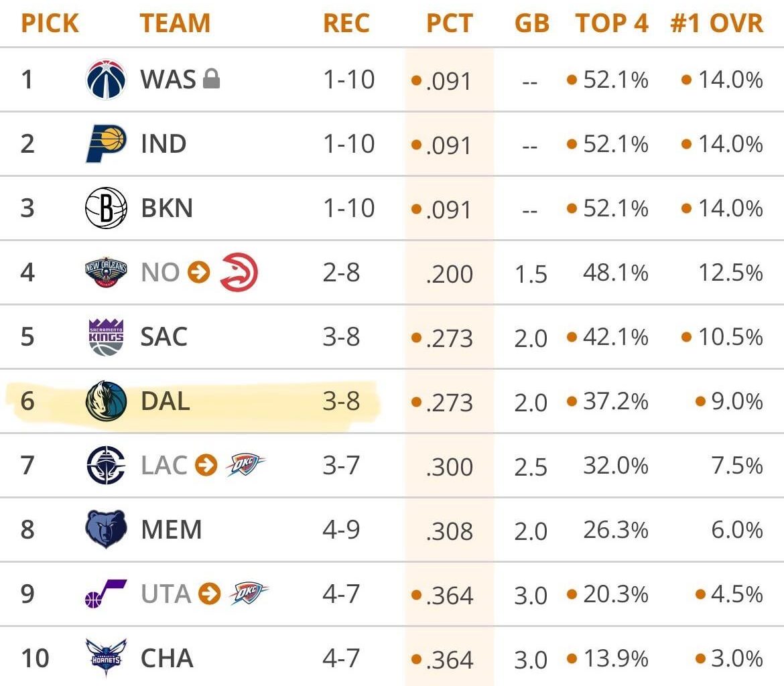Click the orange dot beside 52.1% for WAS

[572, 80]
